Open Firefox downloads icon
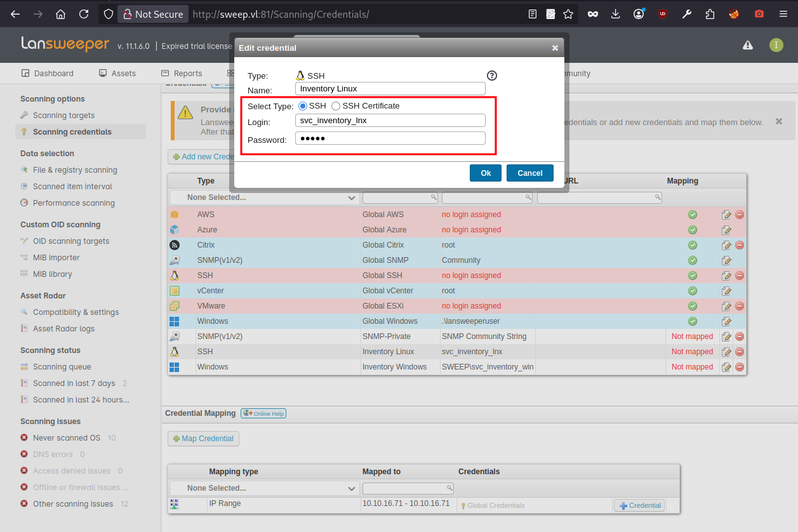Image resolution: width=798 pixels, height=532 pixels. tap(615, 14)
